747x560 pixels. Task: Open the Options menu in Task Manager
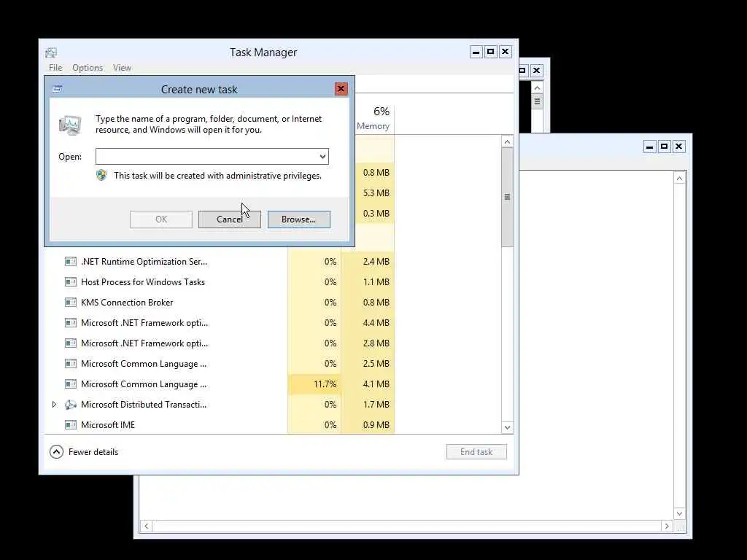pyautogui.click(x=88, y=68)
